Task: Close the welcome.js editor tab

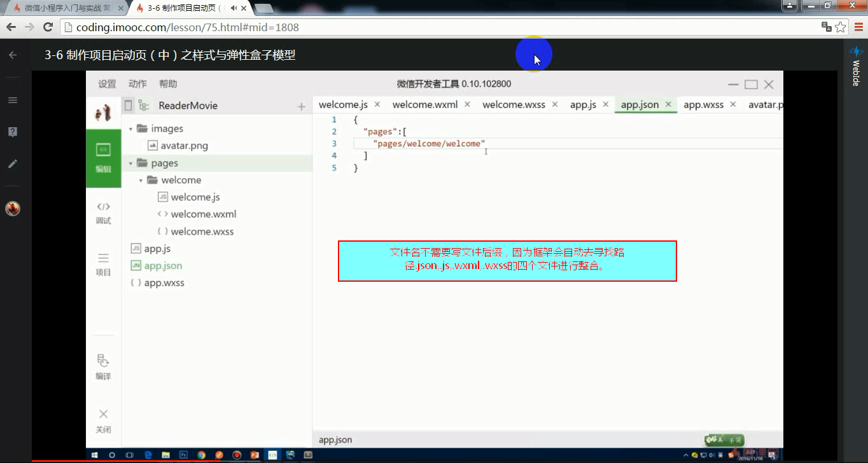Action: [377, 104]
